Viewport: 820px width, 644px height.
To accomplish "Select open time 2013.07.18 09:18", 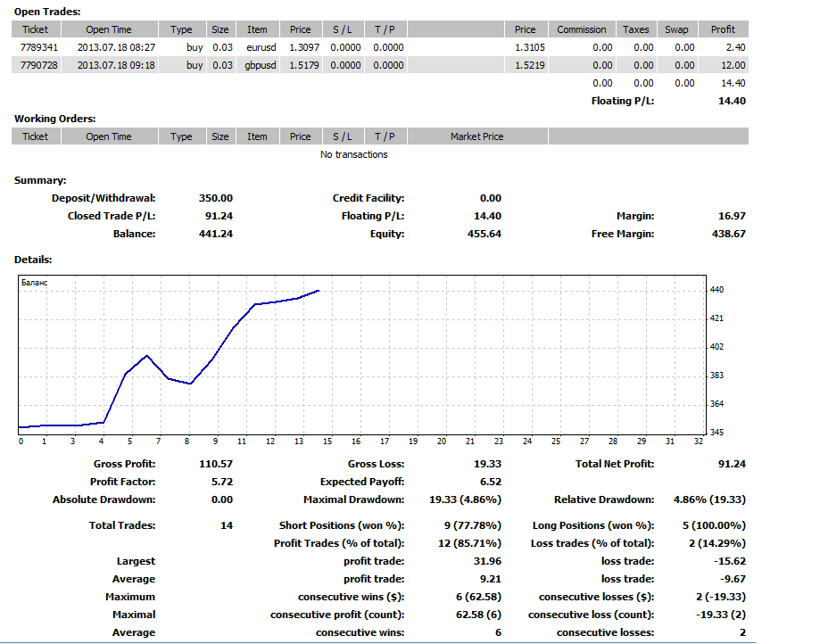I will (116, 65).
